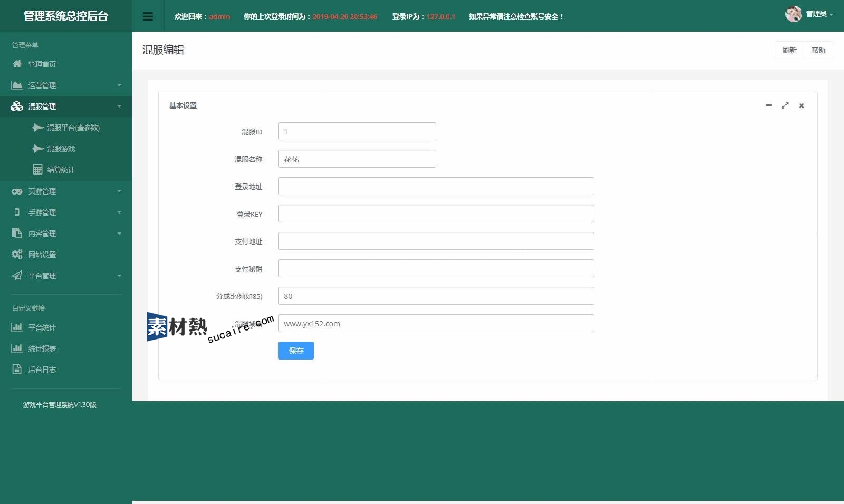Click the home icon beside 管理首页
Screen dimensions: 844x504
(x=17, y=64)
